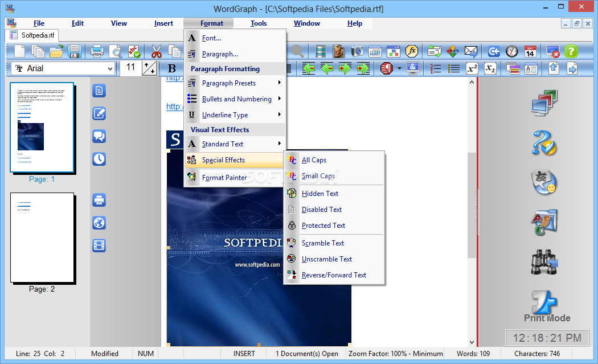Click the speech bubbles comment sidebar icon
The image size is (598, 364).
(x=99, y=136)
